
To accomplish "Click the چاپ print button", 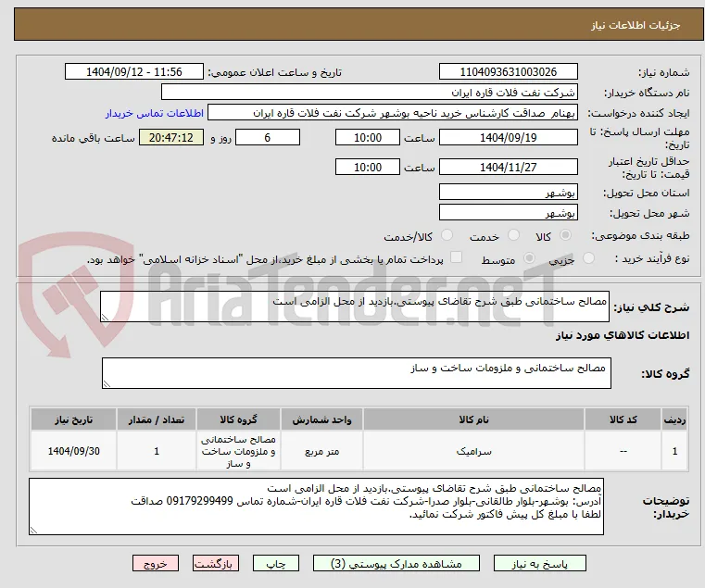I will (x=276, y=563).
